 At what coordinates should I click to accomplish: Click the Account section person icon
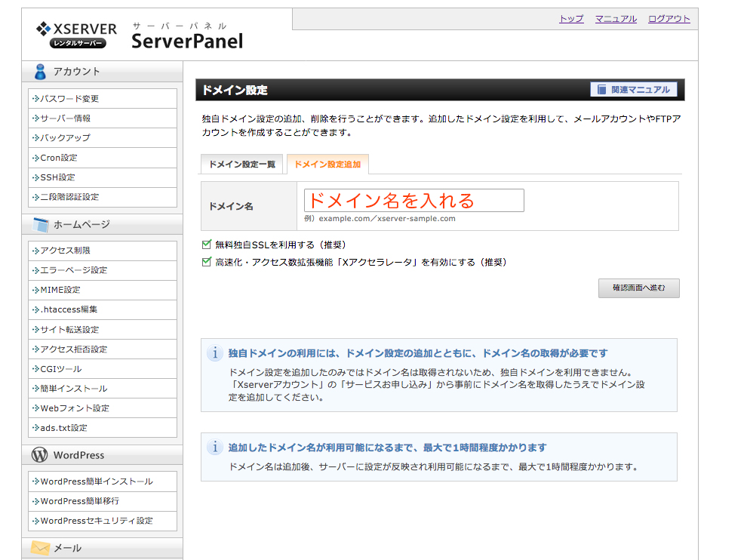pos(40,72)
